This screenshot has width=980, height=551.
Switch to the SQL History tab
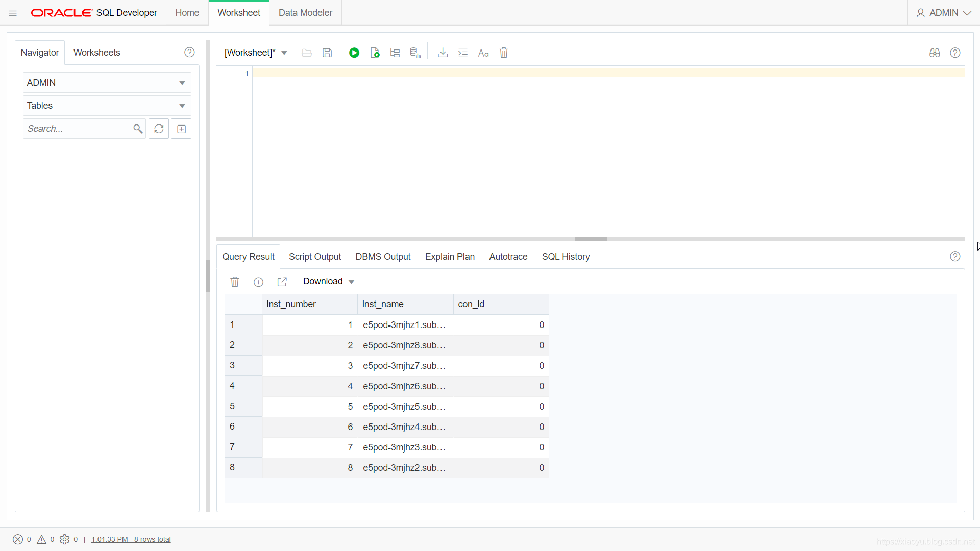coord(565,256)
